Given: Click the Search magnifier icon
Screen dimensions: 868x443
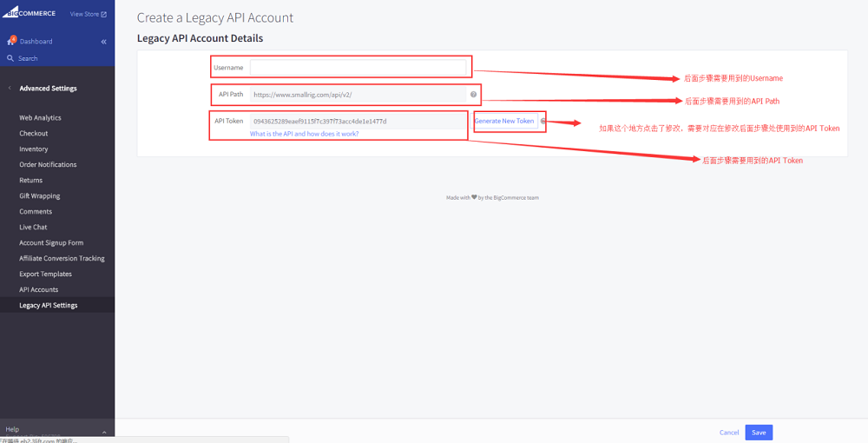Looking at the screenshot, I should [x=10, y=58].
